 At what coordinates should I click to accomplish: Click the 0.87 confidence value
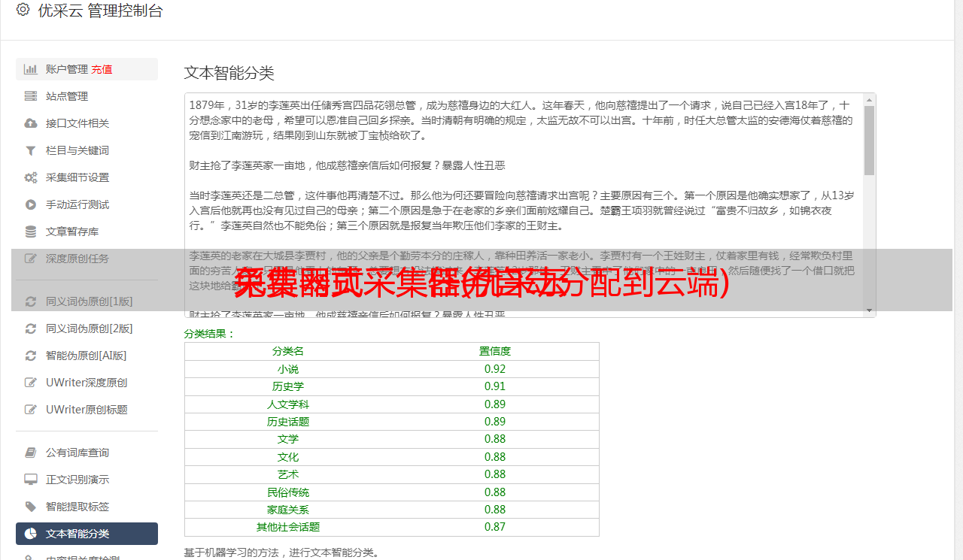495,527
